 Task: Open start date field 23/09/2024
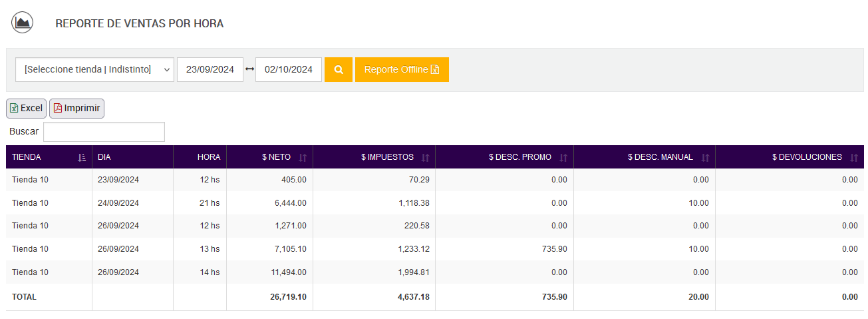pos(210,69)
